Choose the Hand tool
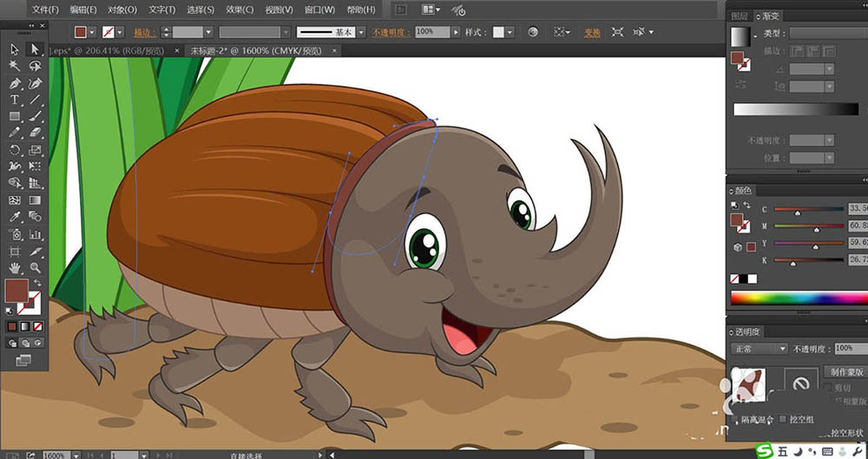This screenshot has width=868, height=459. 15,268
